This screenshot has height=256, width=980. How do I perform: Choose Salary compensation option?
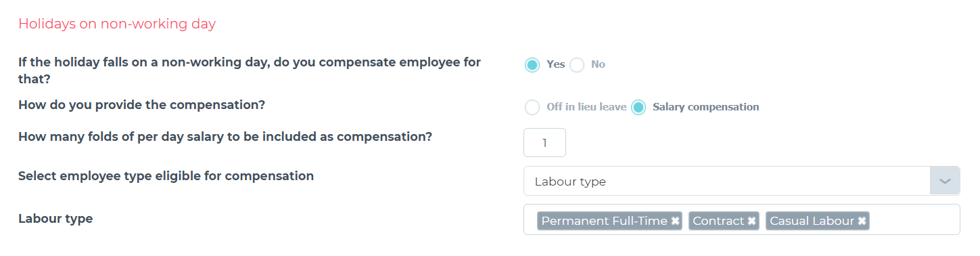click(638, 107)
